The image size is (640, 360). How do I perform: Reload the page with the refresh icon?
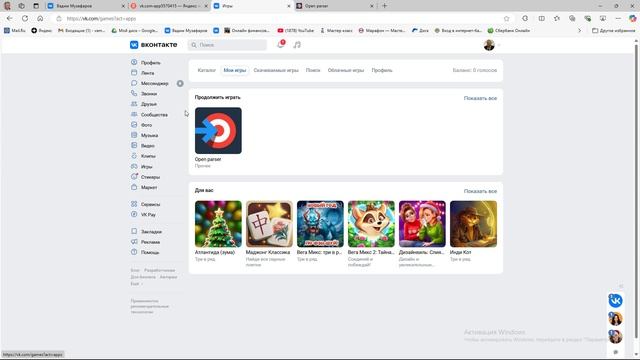click(x=25, y=18)
